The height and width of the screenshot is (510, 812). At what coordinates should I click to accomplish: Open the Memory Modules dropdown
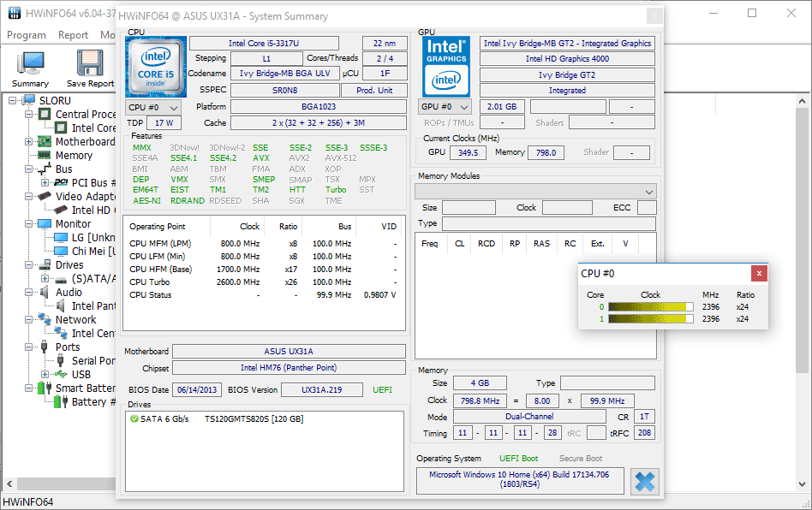pyautogui.click(x=535, y=192)
